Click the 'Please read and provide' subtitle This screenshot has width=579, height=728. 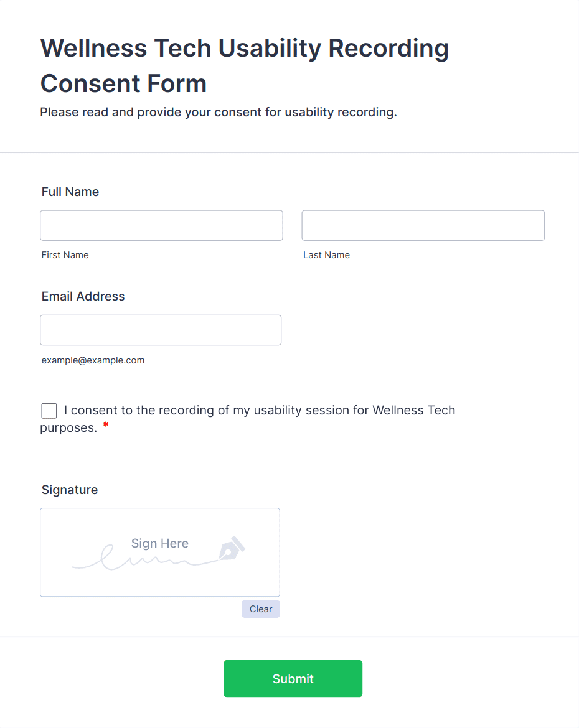click(219, 113)
